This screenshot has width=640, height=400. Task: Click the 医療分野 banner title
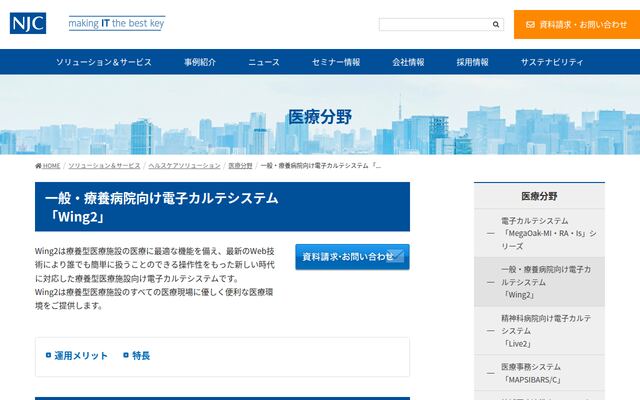coord(320,117)
